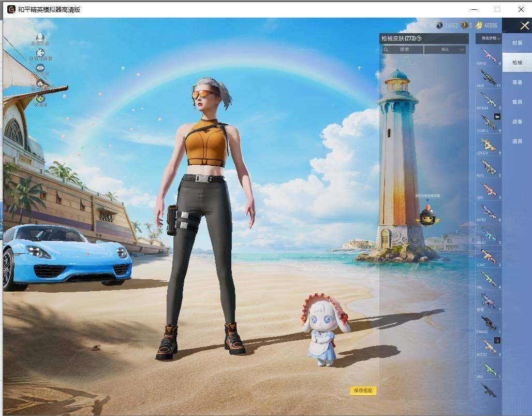Toggle the eye visibility icon on left
Screen dimensions: 532x416
[x=40, y=67]
